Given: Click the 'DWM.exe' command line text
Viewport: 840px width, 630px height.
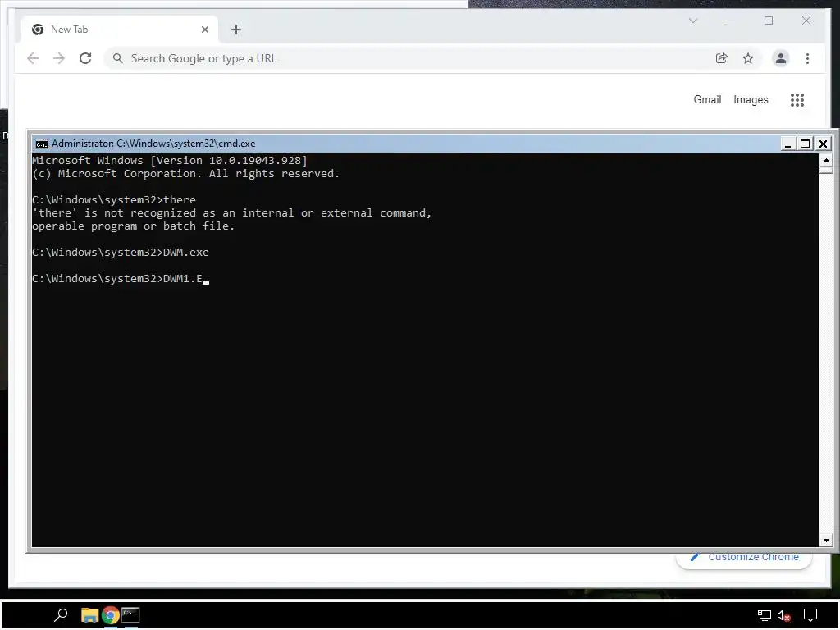Looking at the screenshot, I should coord(186,253).
